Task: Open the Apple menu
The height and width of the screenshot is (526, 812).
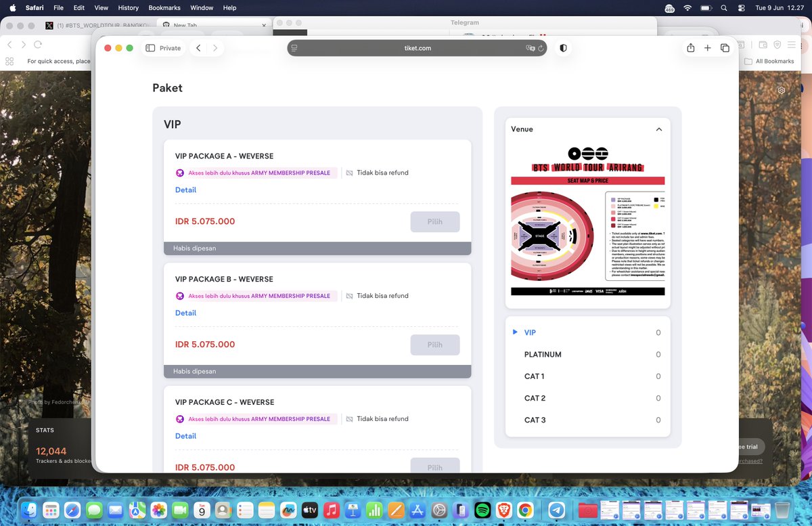Action: click(x=12, y=7)
